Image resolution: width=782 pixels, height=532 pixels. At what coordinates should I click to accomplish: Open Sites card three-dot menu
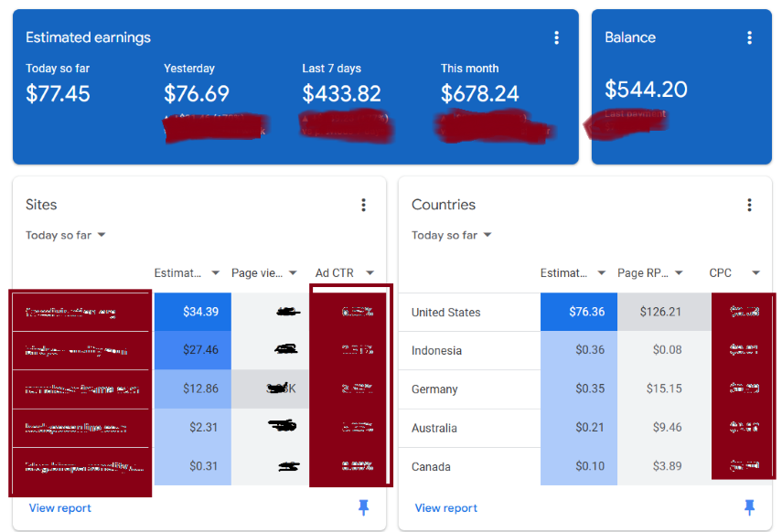[x=363, y=205]
